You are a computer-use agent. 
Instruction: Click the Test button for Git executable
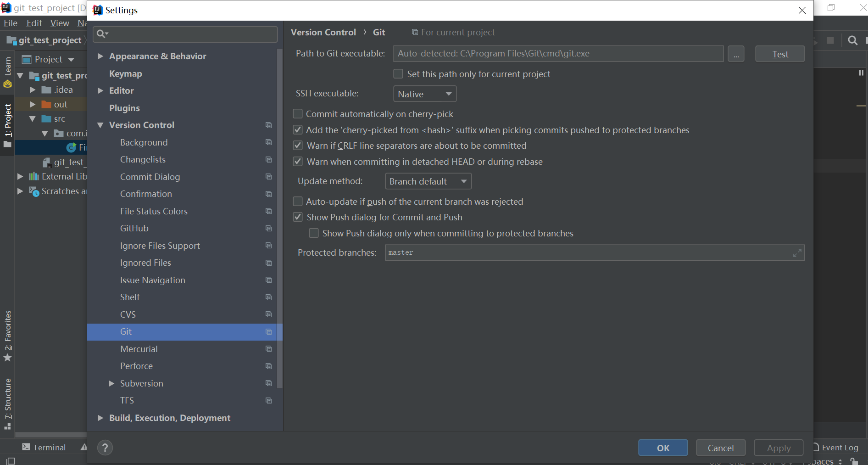[x=780, y=54]
